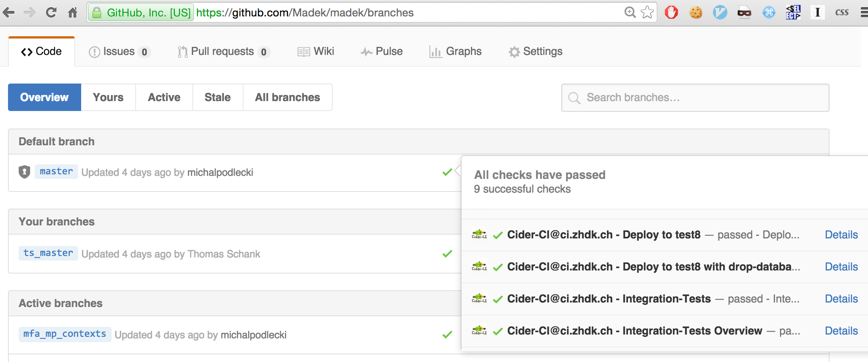Open the CSS extension icon
Image resolution: width=868 pixels, height=362 pixels.
point(842,13)
